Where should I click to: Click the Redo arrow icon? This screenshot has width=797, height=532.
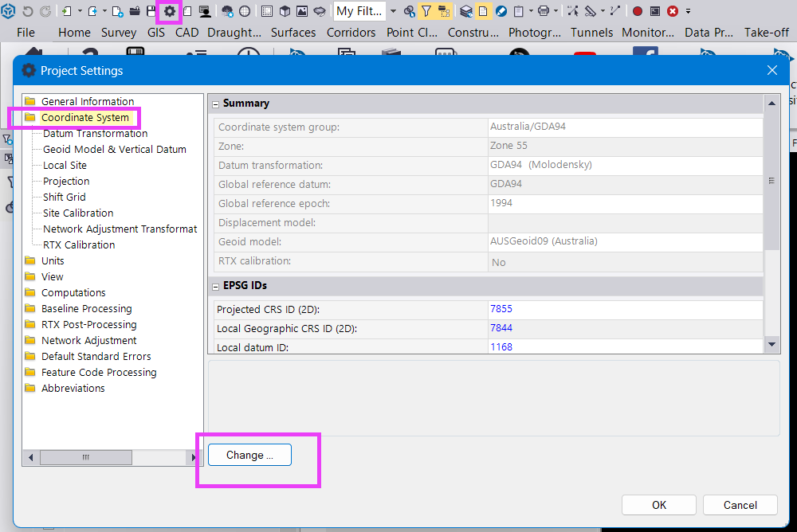(45, 11)
